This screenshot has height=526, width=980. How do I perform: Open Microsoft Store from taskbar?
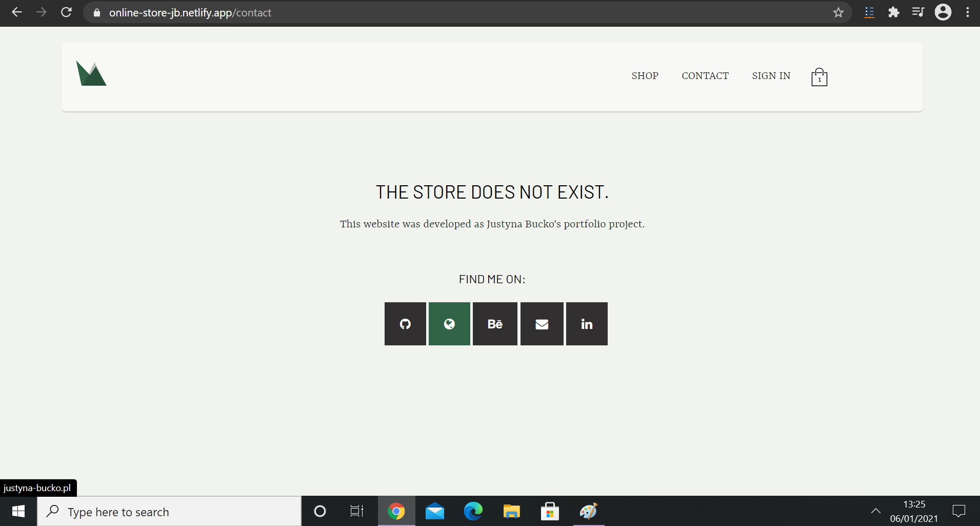tap(550, 511)
